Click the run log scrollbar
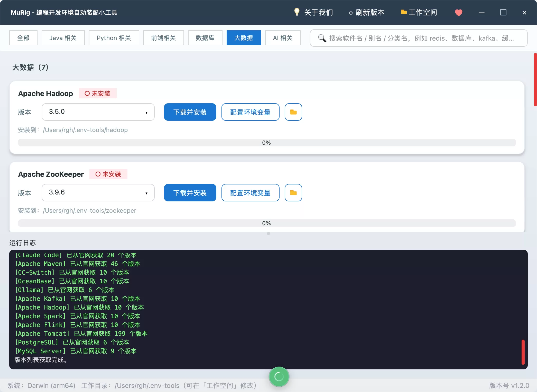The height and width of the screenshot is (392, 537). [523, 352]
